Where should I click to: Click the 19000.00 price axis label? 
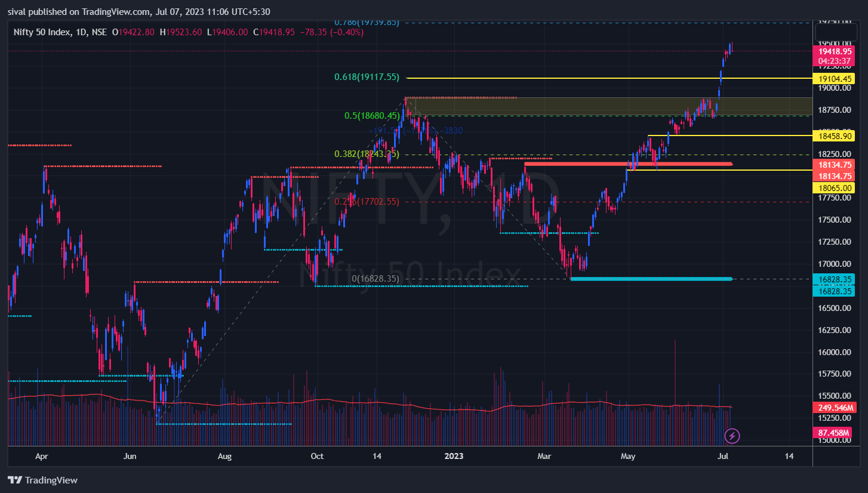[x=834, y=88]
